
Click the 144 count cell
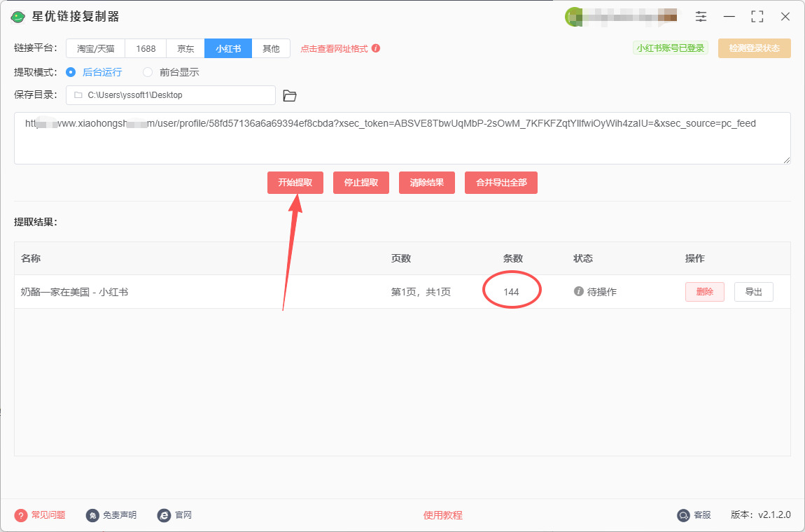(511, 292)
